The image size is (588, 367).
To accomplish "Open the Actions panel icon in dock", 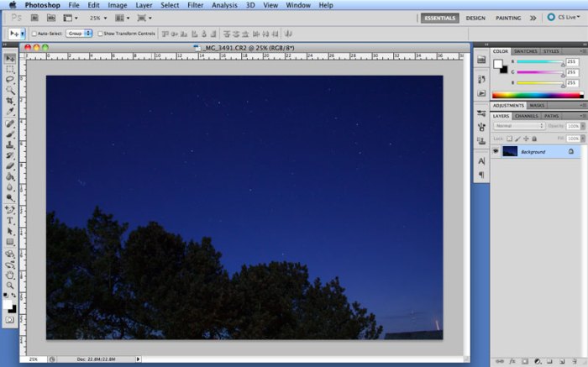I will point(481,93).
